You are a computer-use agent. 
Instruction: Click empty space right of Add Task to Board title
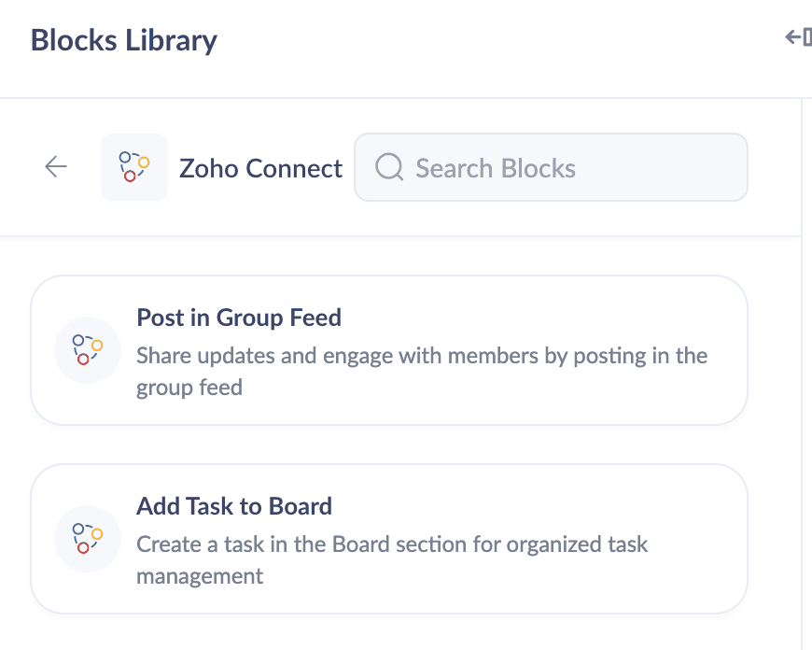click(x=541, y=506)
